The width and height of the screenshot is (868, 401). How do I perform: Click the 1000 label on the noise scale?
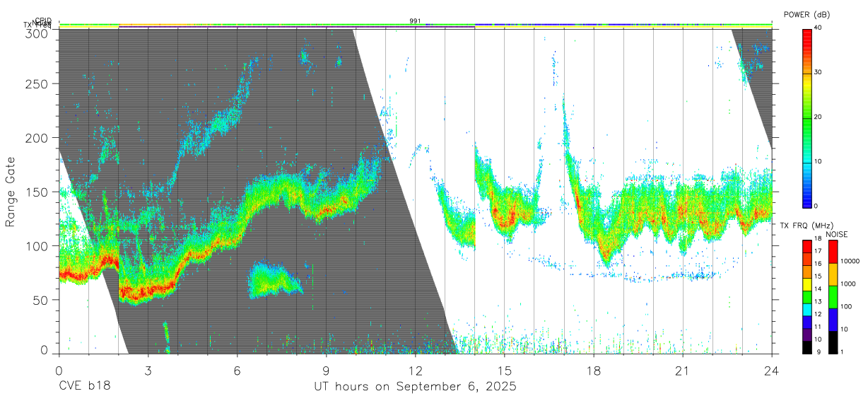pos(848,284)
